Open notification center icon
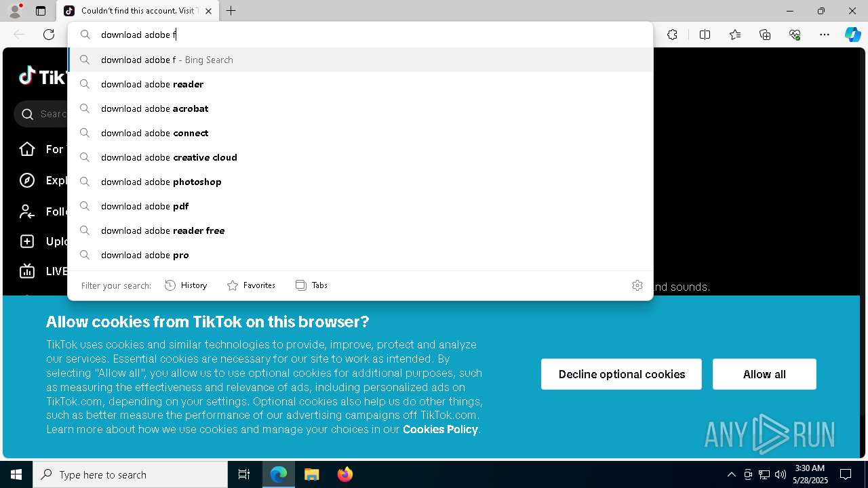868x488 pixels. 846,474
